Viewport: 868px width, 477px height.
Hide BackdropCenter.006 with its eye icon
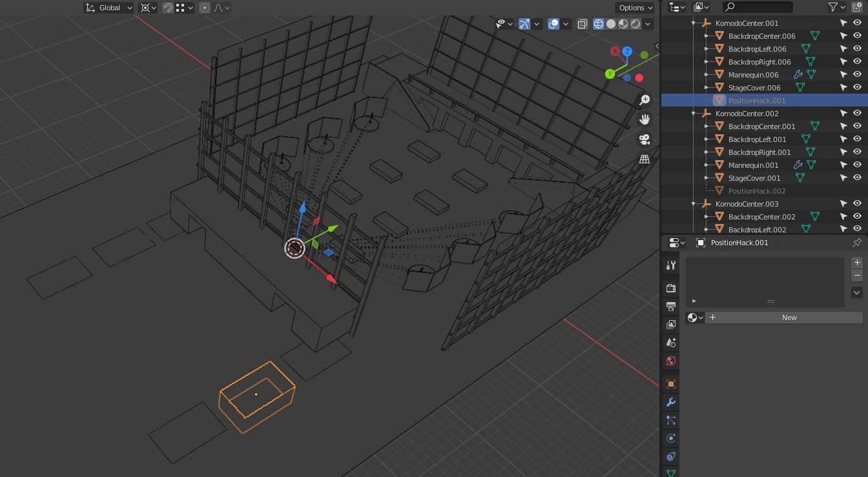pyautogui.click(x=857, y=36)
